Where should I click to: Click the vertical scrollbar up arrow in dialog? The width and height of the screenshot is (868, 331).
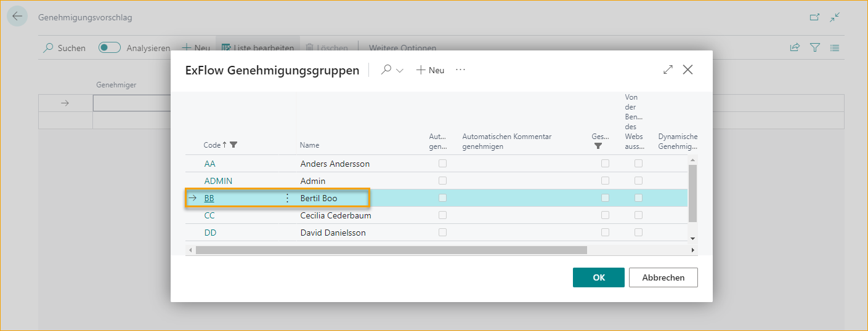pos(692,160)
